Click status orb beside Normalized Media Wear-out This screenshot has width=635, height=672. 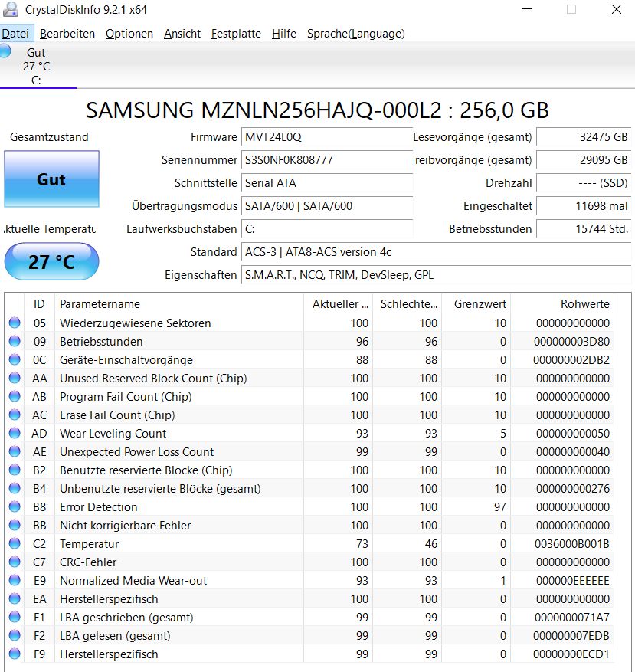[x=15, y=580]
